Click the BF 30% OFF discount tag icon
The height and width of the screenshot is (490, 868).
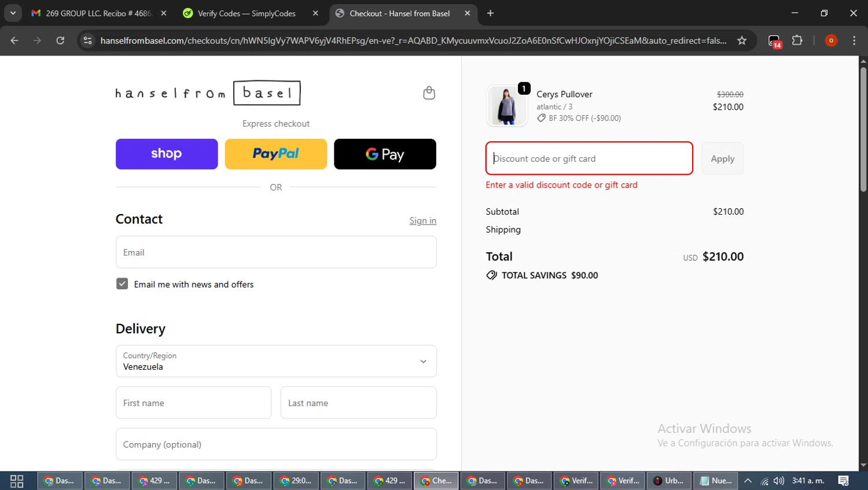(541, 118)
